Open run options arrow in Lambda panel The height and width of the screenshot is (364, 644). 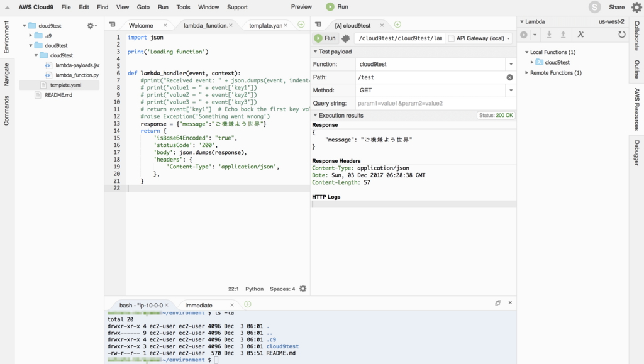coord(535,35)
